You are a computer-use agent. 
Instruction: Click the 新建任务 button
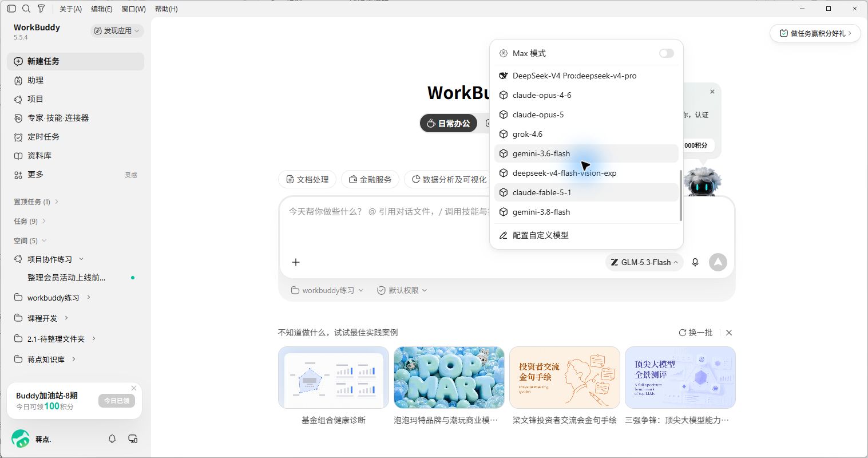pyautogui.click(x=76, y=61)
